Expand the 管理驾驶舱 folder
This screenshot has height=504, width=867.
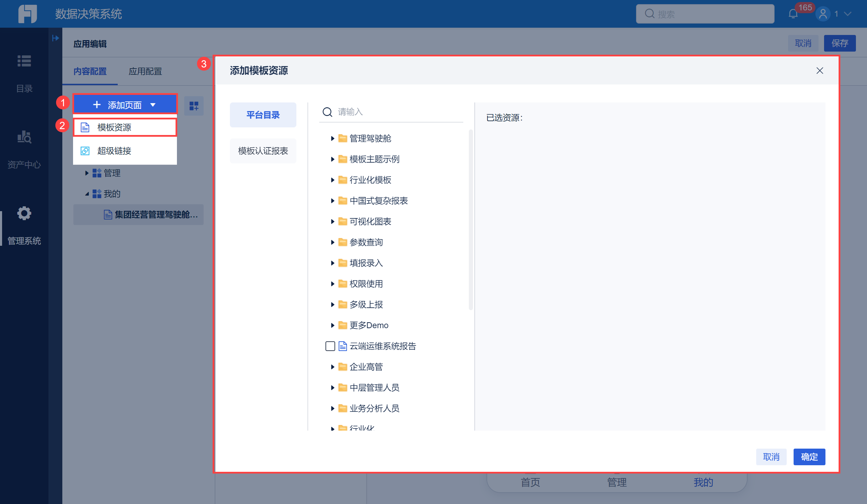point(332,138)
